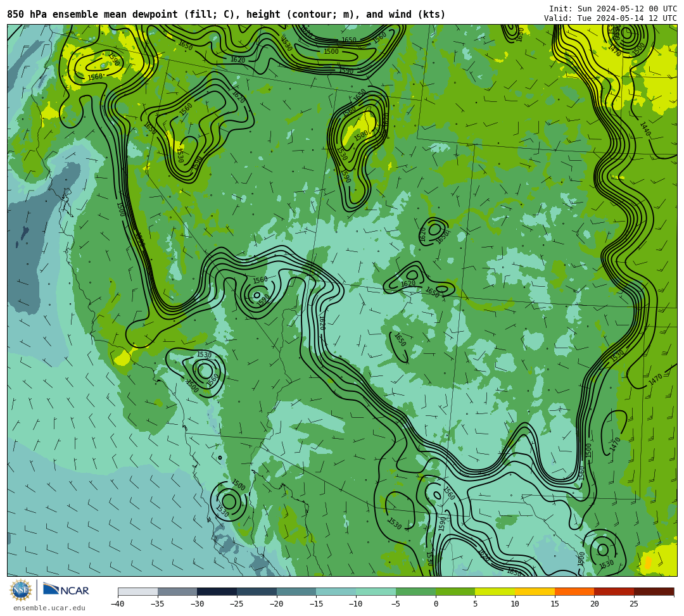Click the -10 colorbar tick label
Image resolution: width=684 pixels, height=616 pixels.
(x=355, y=604)
